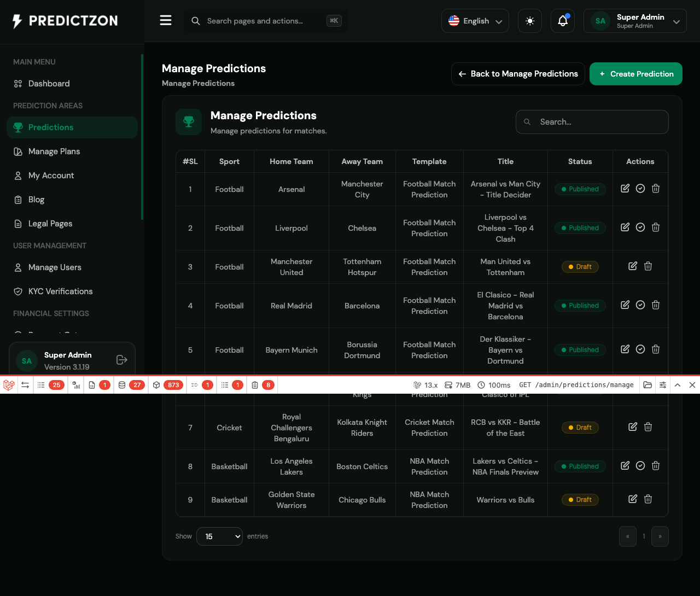Go to next page with » button

(660, 536)
